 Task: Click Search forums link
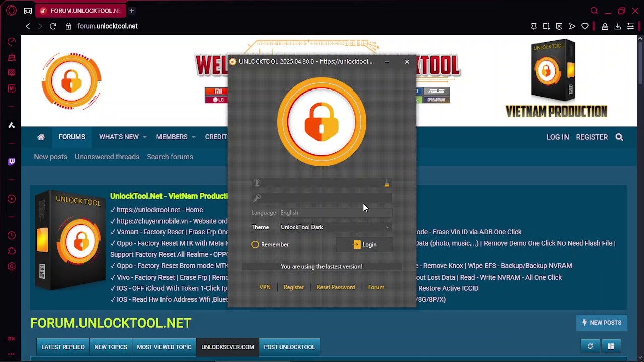click(170, 157)
